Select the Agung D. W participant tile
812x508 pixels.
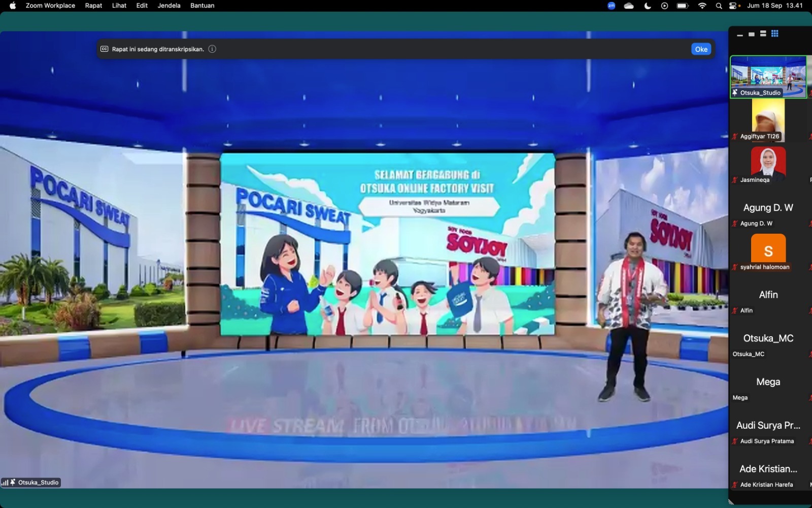click(768, 208)
